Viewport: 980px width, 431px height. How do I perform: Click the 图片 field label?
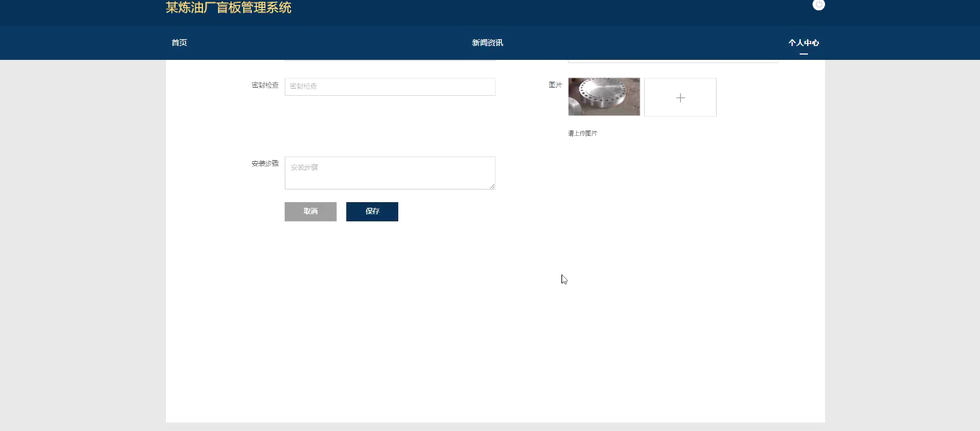click(x=555, y=85)
